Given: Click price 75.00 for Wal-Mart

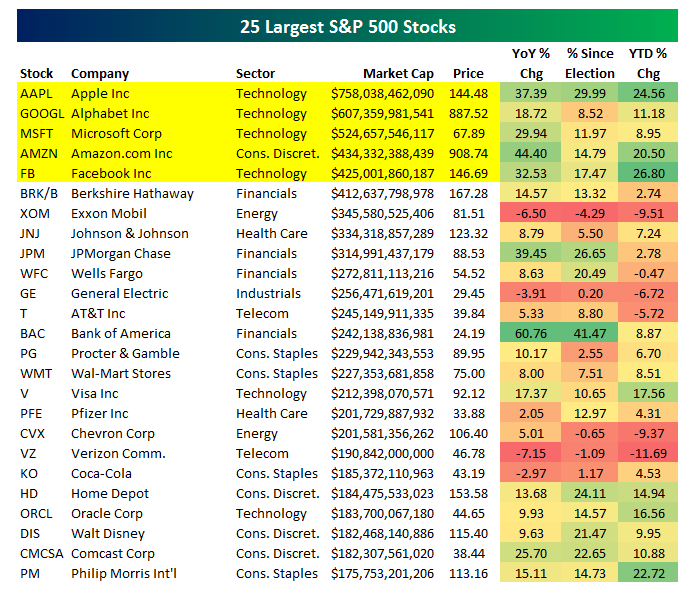Looking at the screenshot, I should pos(468,374).
